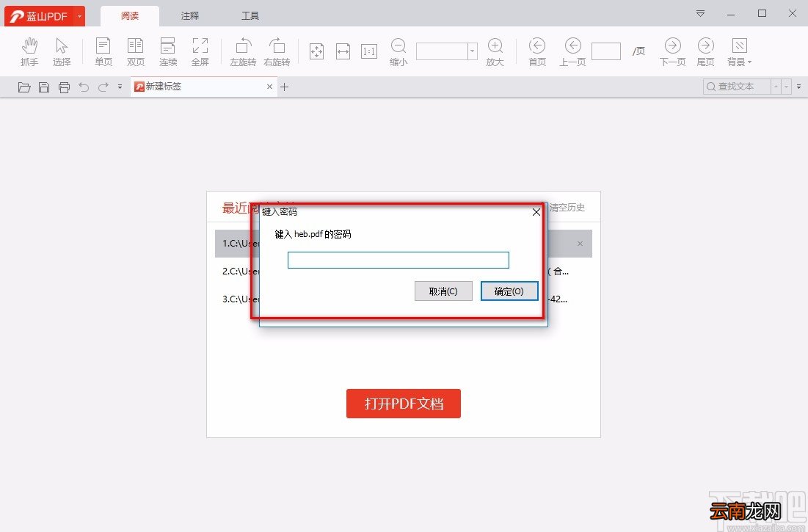Open the 蓝山PDF logo menu arrow

pos(79,16)
